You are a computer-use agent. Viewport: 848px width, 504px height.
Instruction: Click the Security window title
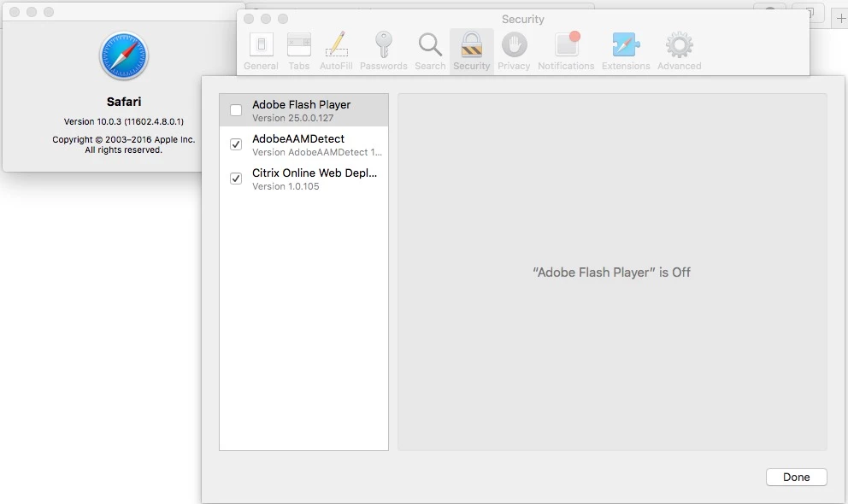click(523, 19)
